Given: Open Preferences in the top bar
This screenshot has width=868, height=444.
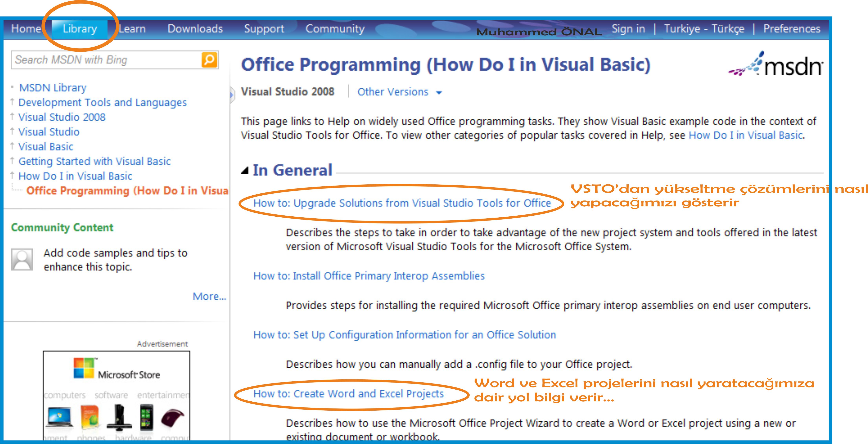Looking at the screenshot, I should click(x=791, y=29).
